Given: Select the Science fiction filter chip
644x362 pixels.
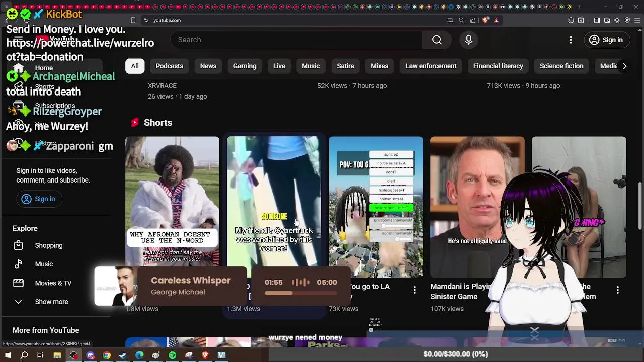Looking at the screenshot, I should click(x=561, y=66).
